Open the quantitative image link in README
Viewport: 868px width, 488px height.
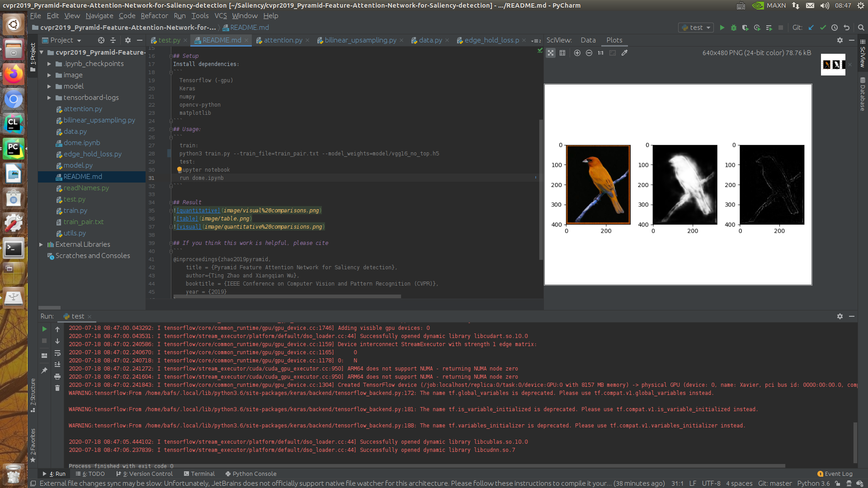198,210
